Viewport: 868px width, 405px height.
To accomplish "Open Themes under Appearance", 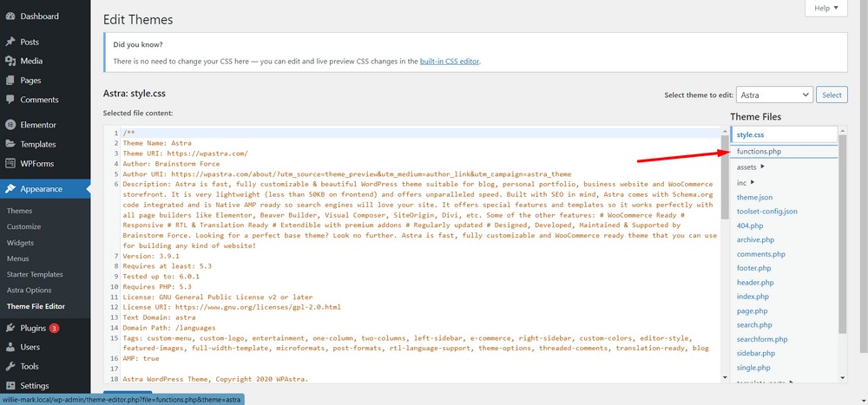I will point(19,211).
